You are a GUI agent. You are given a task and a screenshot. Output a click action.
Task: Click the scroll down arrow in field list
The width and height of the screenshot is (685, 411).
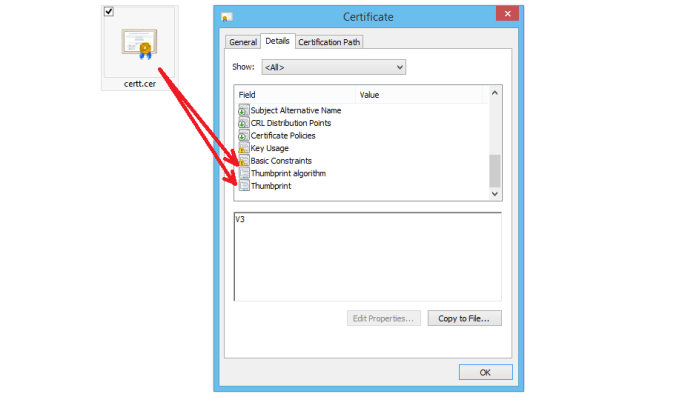494,194
